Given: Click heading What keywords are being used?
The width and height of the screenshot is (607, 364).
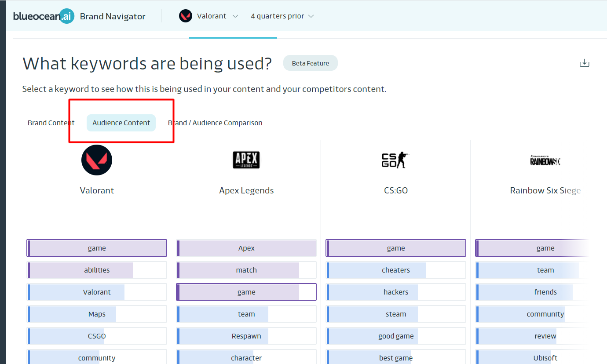Looking at the screenshot, I should (147, 64).
